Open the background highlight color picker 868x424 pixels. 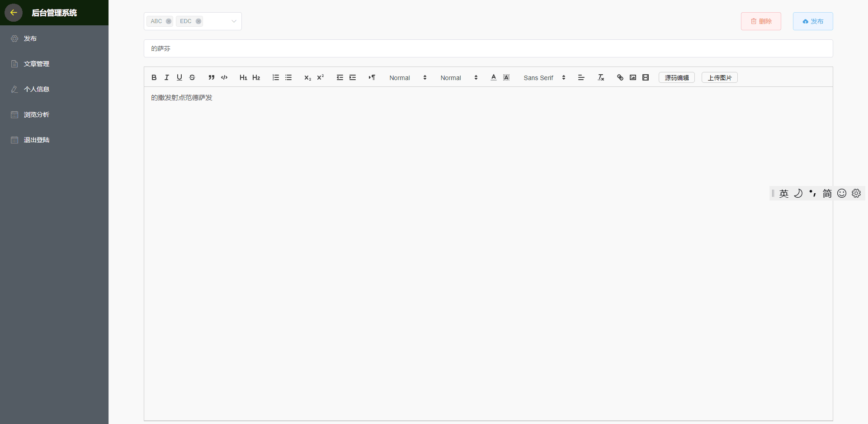point(506,77)
